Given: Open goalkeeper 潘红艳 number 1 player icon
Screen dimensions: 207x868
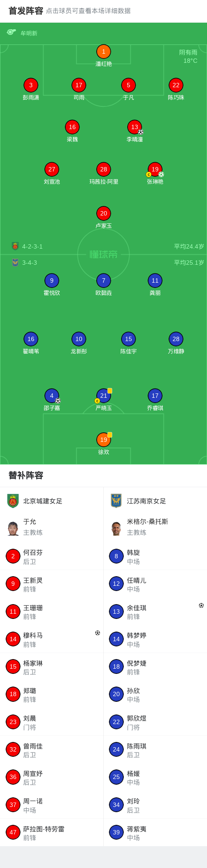Looking at the screenshot, I should tap(104, 52).
